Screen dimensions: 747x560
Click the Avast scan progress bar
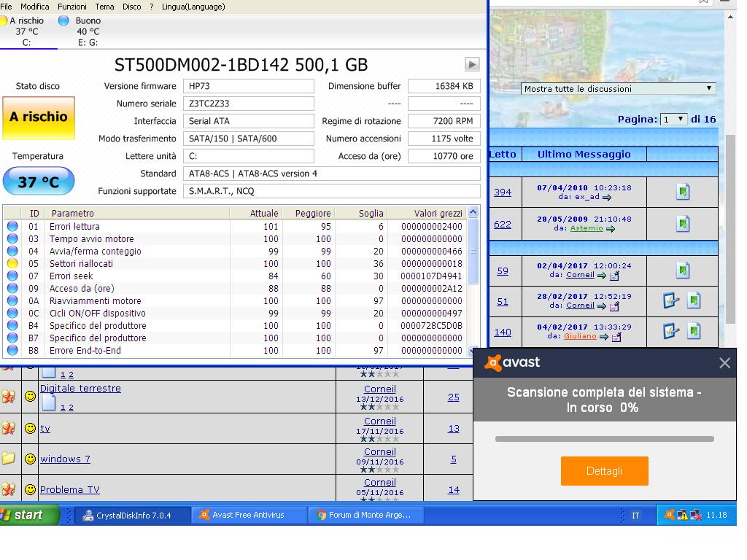coord(604,439)
